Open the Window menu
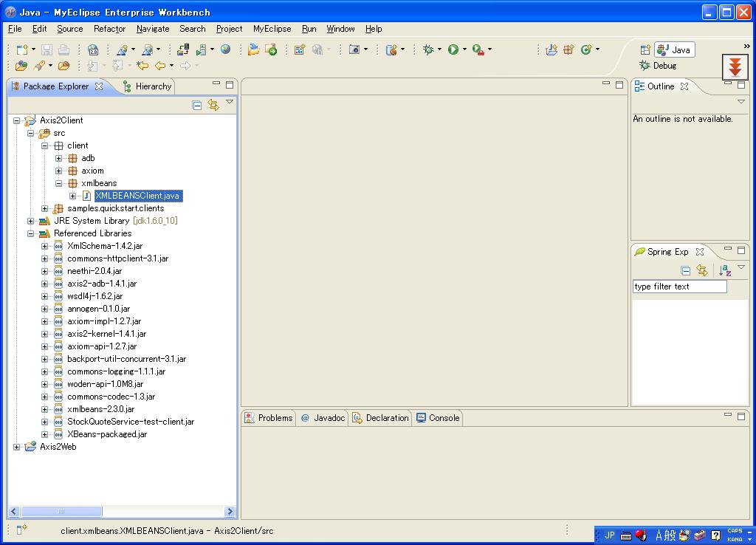This screenshot has width=756, height=545. coord(340,29)
